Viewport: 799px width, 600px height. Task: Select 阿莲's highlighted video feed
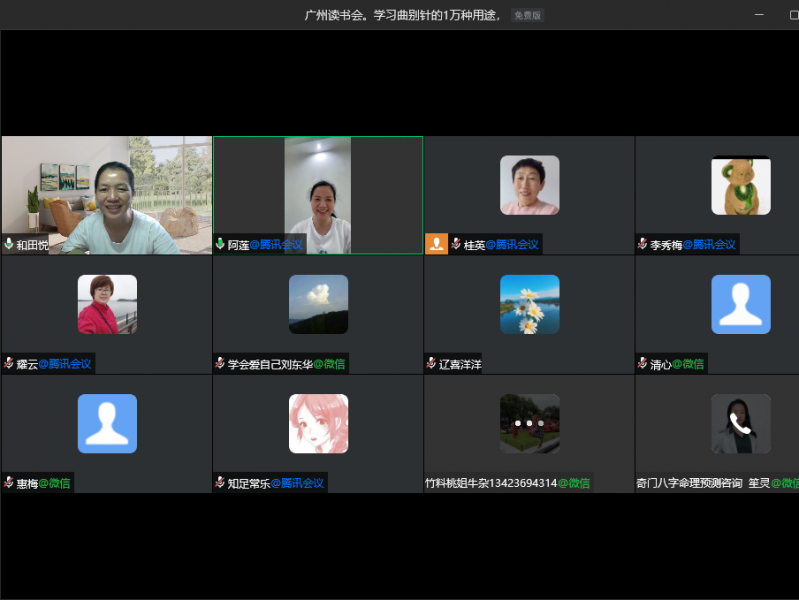click(317, 192)
